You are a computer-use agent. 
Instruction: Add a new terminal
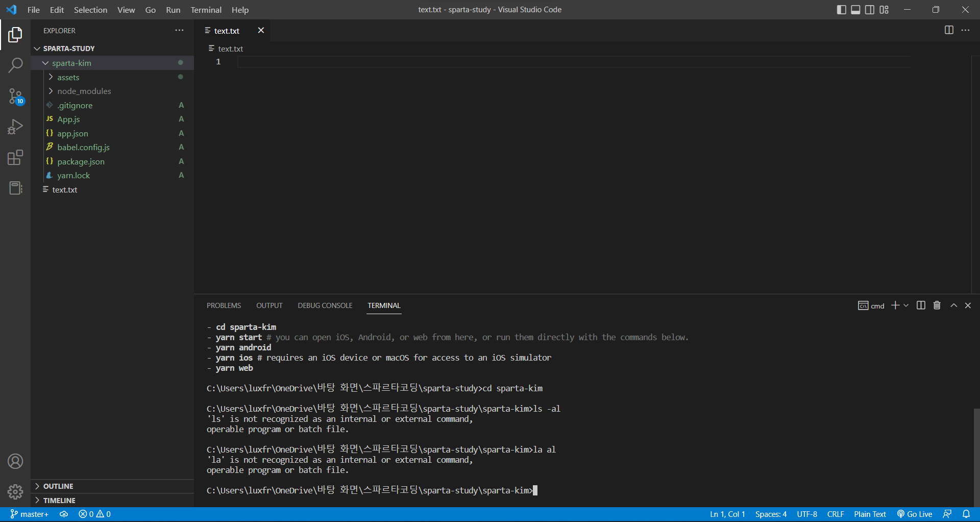(895, 305)
